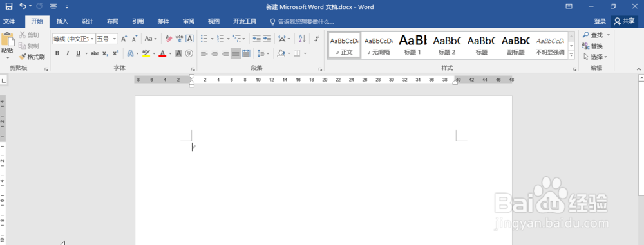This screenshot has width=644, height=245.
Task: Cut selection with 剪切
Action: (29, 35)
